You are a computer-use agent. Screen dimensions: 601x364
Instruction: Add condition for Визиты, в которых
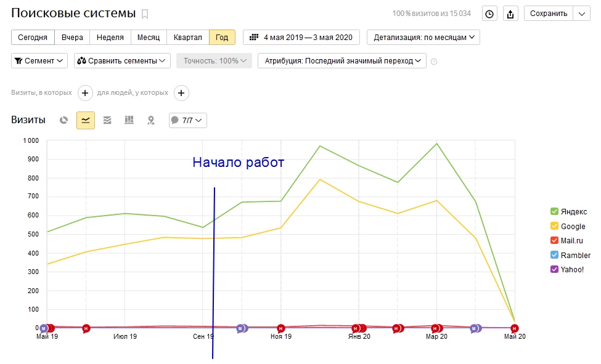[85, 93]
